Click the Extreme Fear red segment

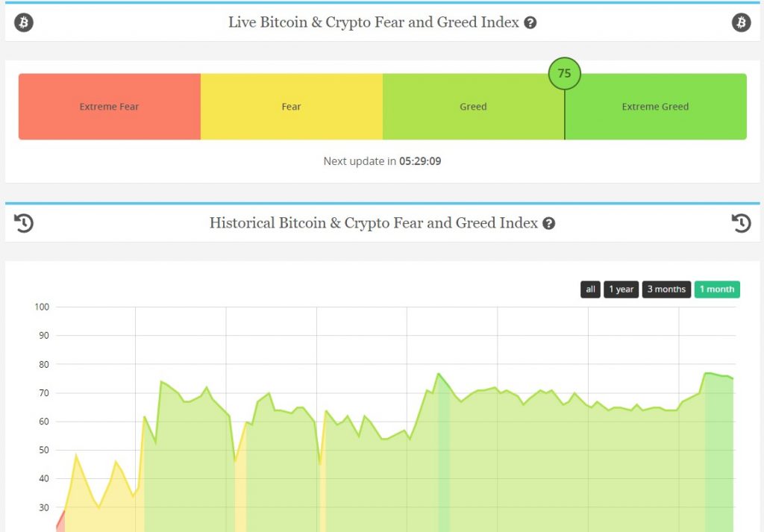[x=110, y=107]
